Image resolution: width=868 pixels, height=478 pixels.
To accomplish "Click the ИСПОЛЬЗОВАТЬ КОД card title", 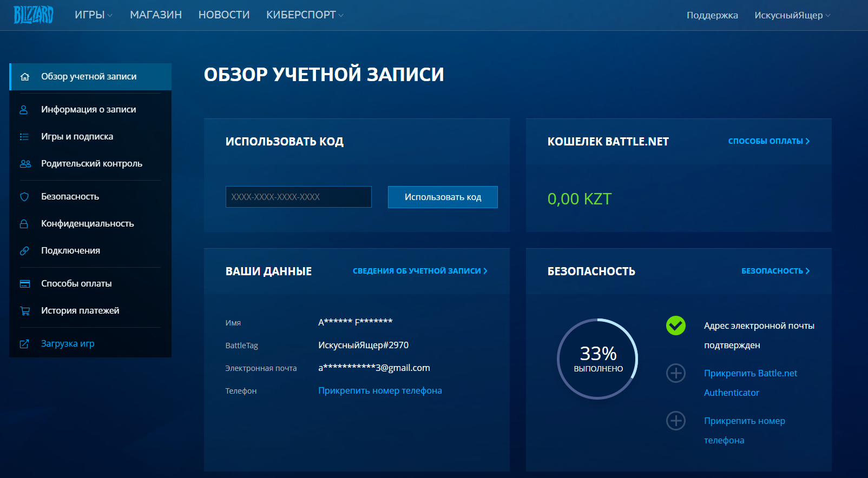I will point(285,142).
